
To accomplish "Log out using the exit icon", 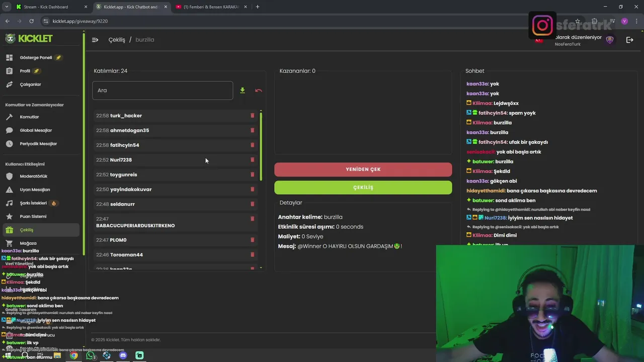I will coord(629,40).
